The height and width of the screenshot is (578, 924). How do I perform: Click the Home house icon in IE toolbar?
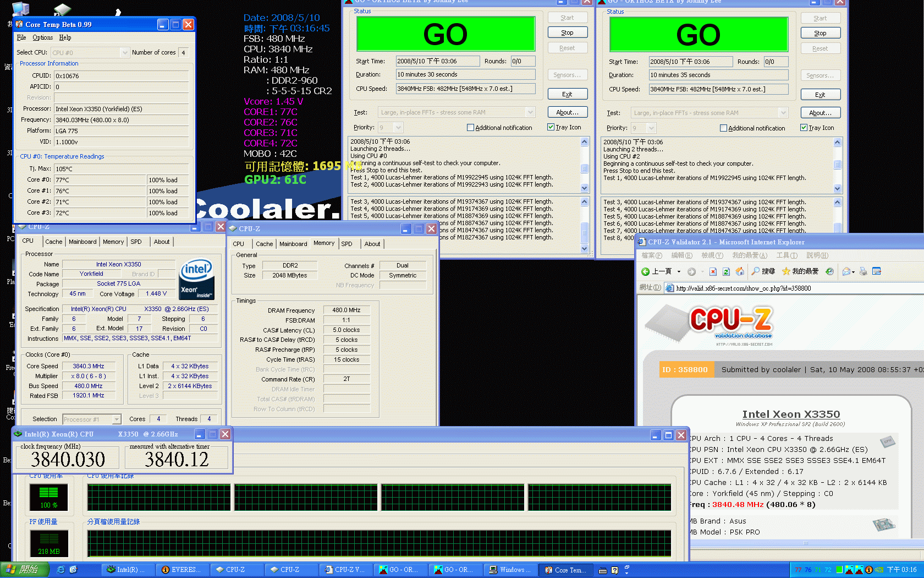[740, 271]
